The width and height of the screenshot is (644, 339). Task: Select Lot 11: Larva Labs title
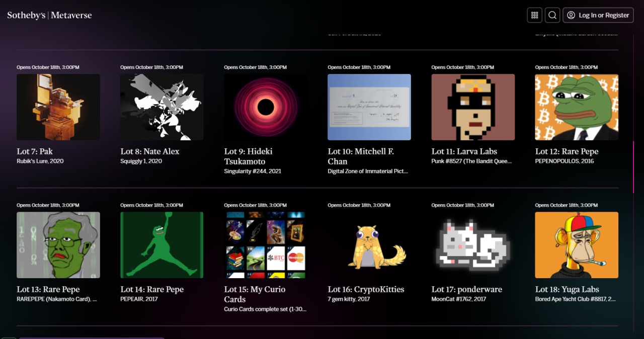(x=464, y=151)
